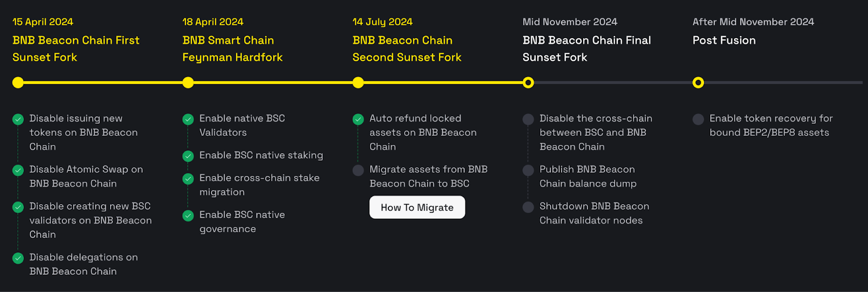This screenshot has height=292, width=868.
Task: Click the grey status dot beside 'Migrate assets from BNB'
Action: tap(358, 170)
